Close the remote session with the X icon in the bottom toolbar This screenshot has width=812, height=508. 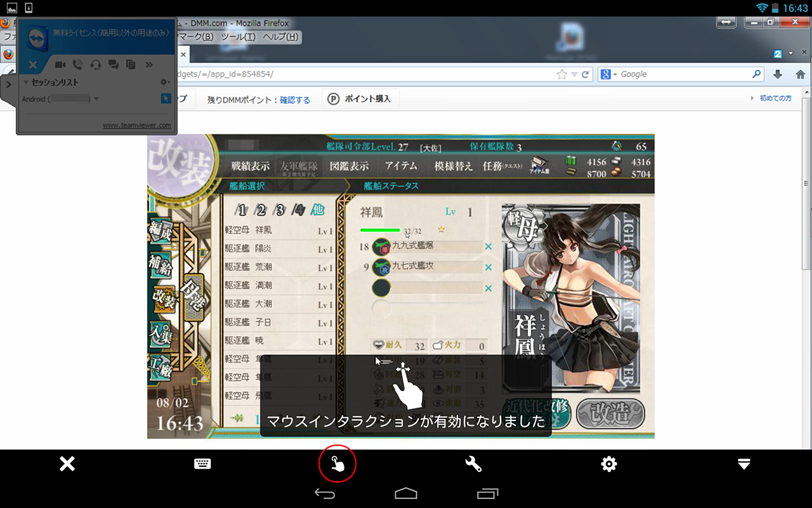(x=67, y=464)
